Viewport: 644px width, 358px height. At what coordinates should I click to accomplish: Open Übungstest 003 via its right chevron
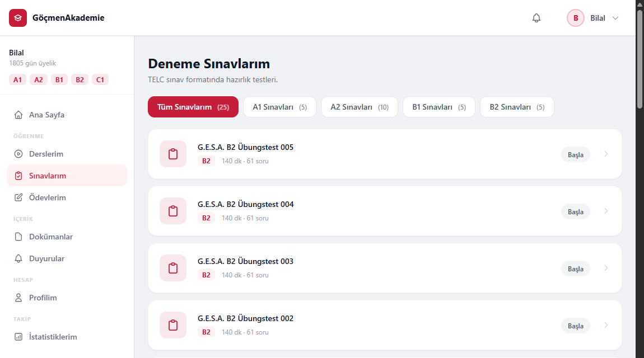[606, 268]
